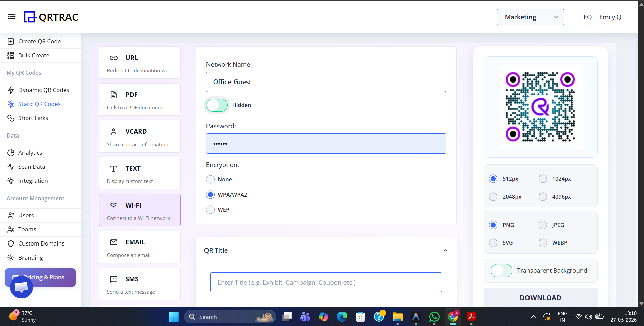
Task: Select WEBP file format
Action: coord(543,243)
